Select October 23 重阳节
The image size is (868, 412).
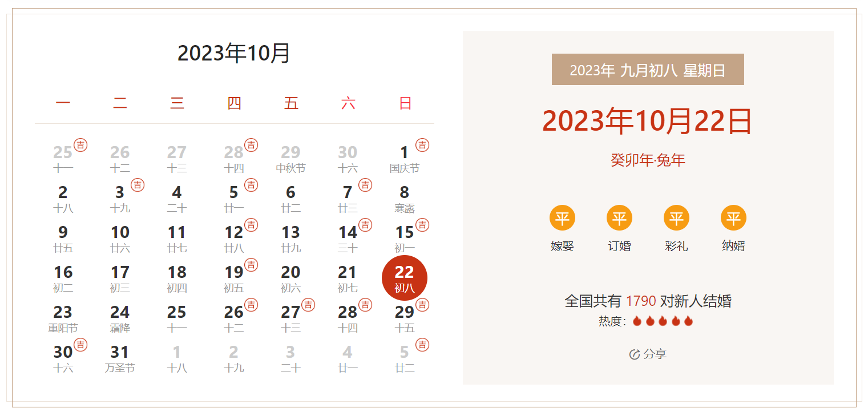pos(63,318)
